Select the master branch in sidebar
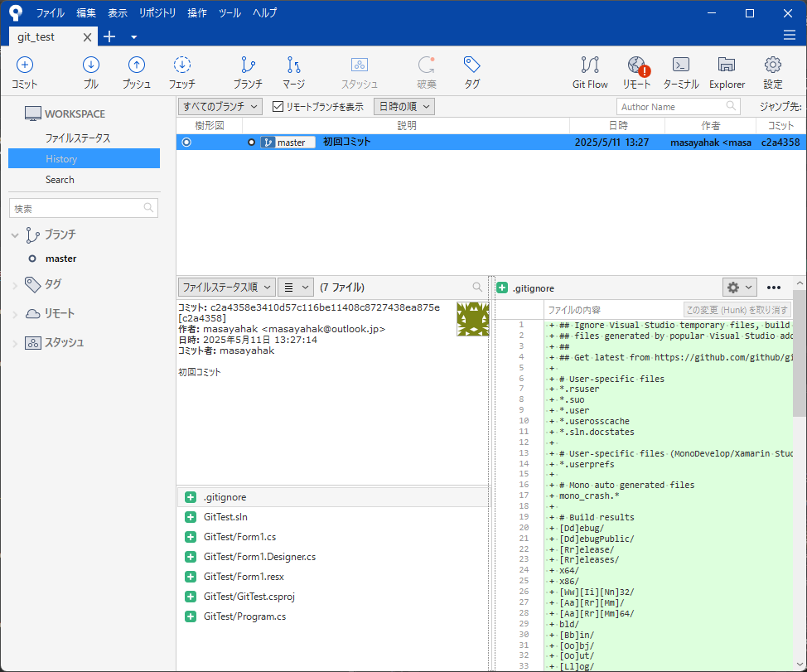 pos(60,259)
